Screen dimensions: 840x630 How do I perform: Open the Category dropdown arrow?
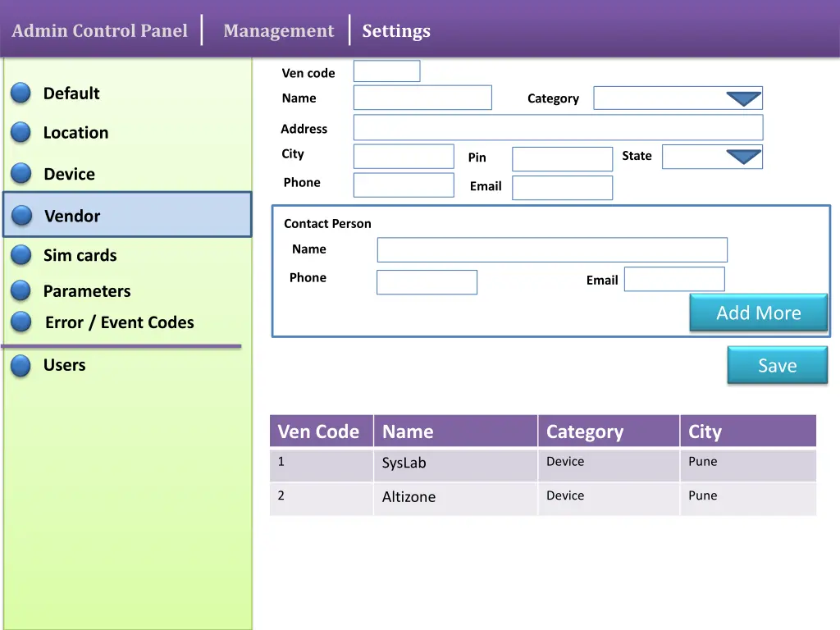coord(743,98)
